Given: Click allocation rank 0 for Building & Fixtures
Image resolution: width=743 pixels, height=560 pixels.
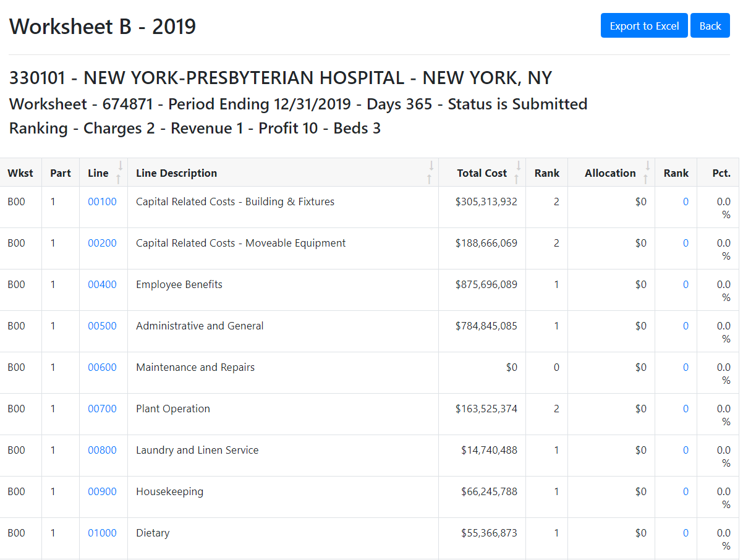Looking at the screenshot, I should pos(686,202).
